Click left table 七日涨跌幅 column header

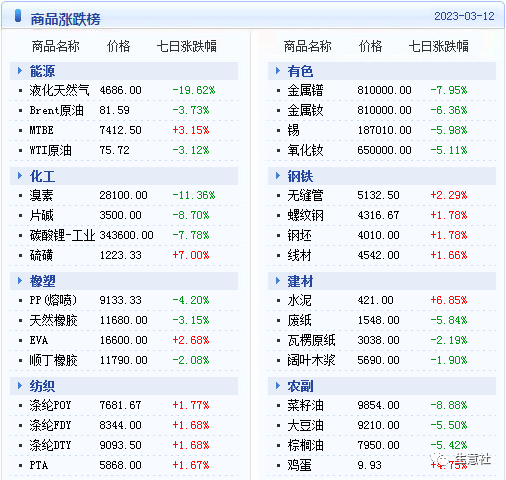click(187, 46)
